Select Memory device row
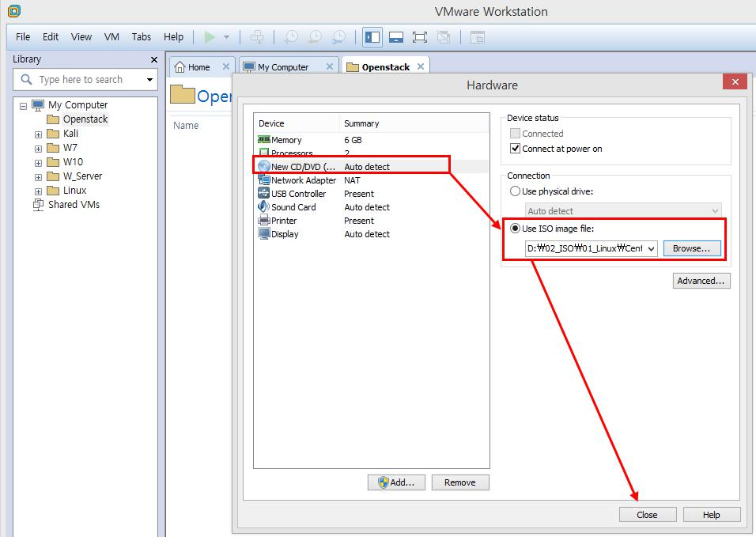The image size is (756, 537). [x=371, y=140]
